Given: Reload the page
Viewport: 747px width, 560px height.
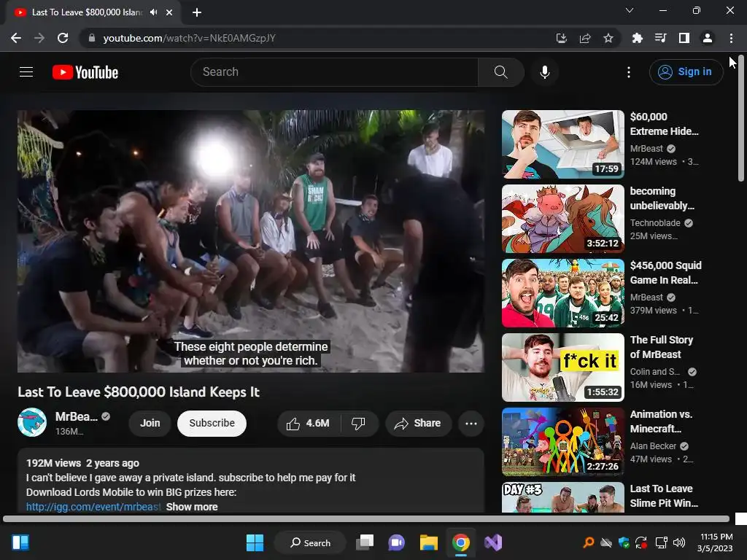Looking at the screenshot, I should [63, 38].
